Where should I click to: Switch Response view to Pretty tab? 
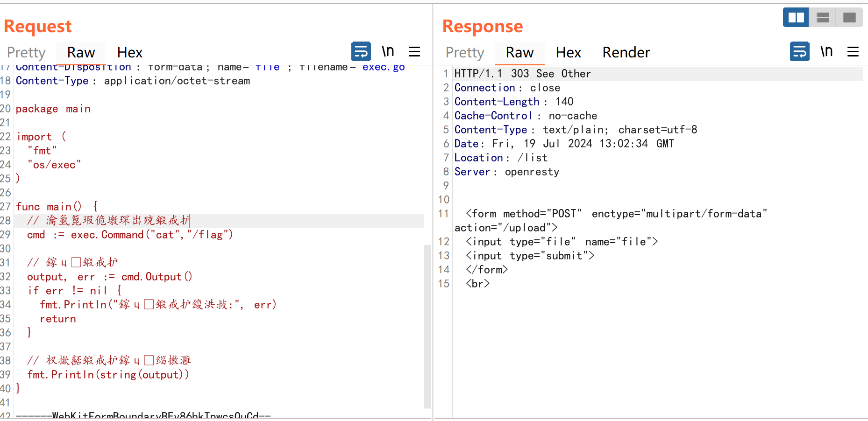465,52
